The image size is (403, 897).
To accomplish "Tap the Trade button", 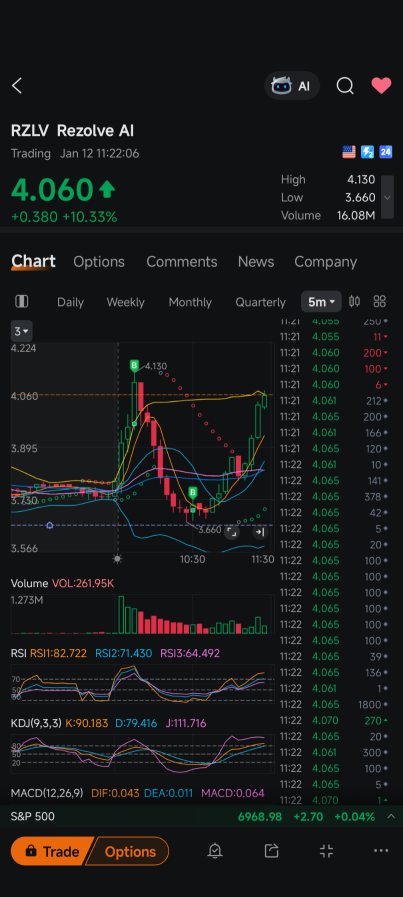I will (x=52, y=851).
